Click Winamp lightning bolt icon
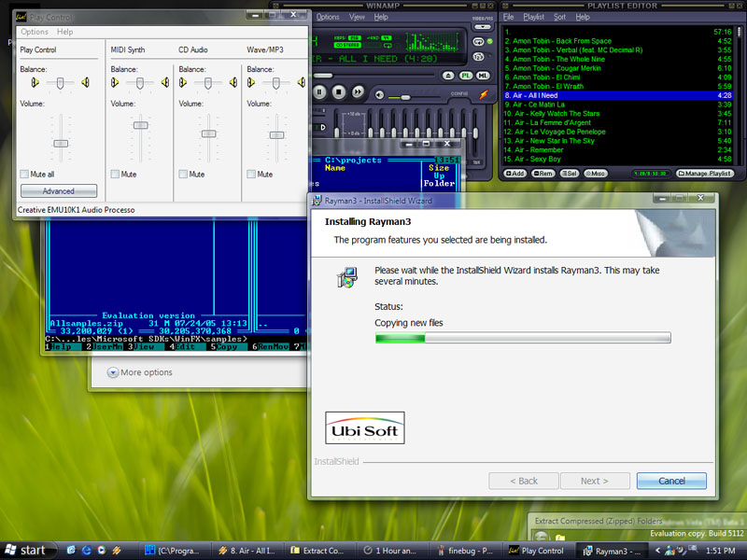This screenshot has width=747, height=560. (484, 94)
